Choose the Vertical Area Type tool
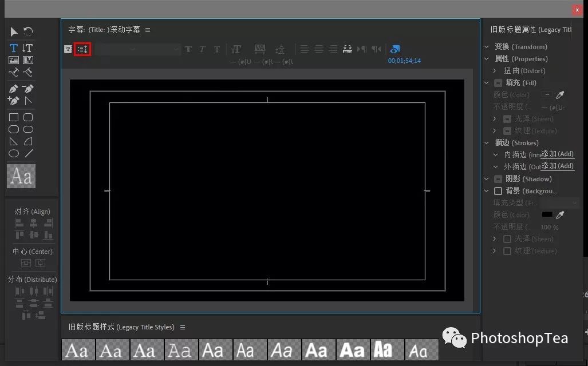The height and width of the screenshot is (366, 588). [x=27, y=60]
